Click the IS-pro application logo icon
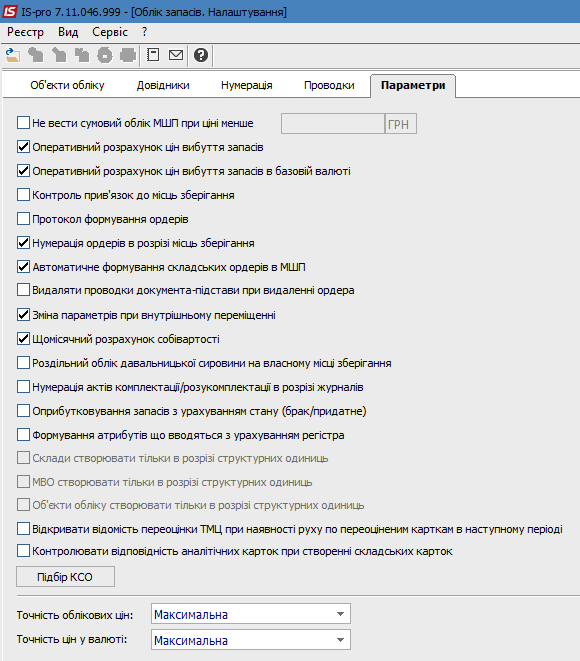The width and height of the screenshot is (580, 661). click(x=9, y=11)
